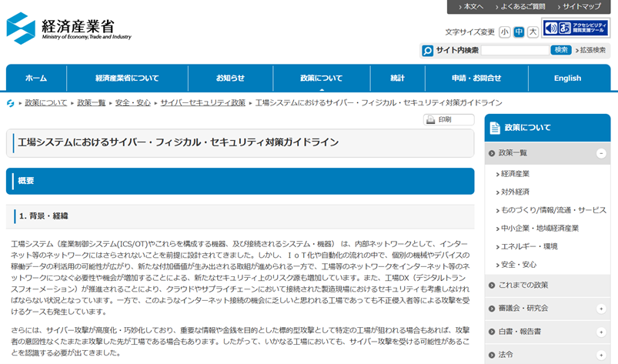Screen dimensions: 618x364
Task: Switch the site to English
Action: tap(567, 78)
